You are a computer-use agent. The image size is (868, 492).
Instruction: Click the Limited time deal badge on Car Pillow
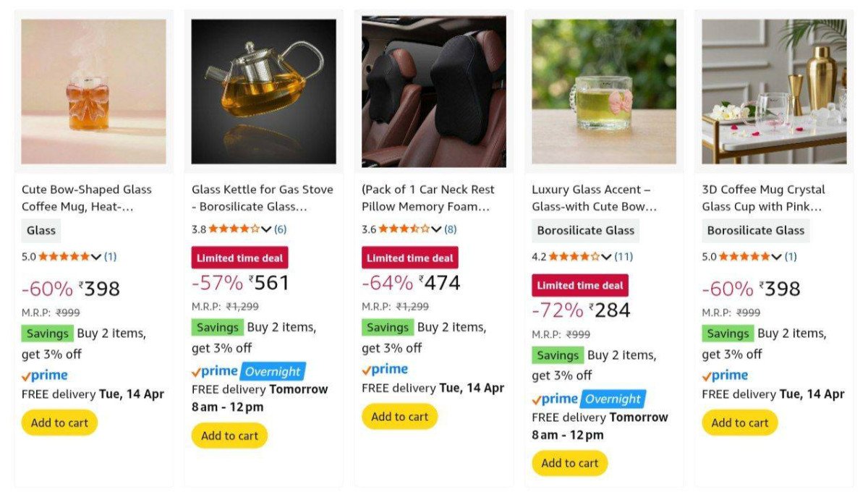coord(409,258)
